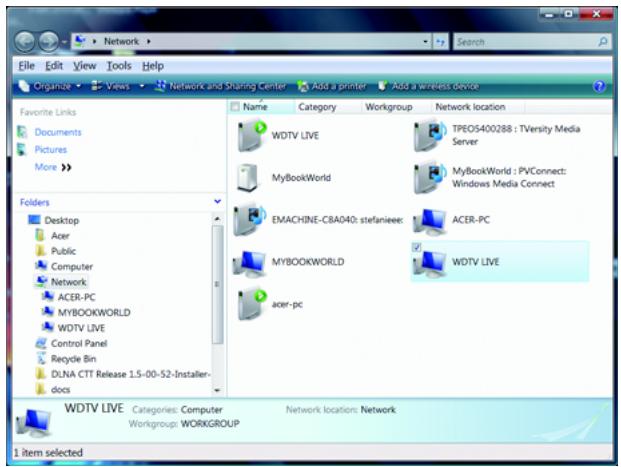Open the Tools menu

[119, 66]
